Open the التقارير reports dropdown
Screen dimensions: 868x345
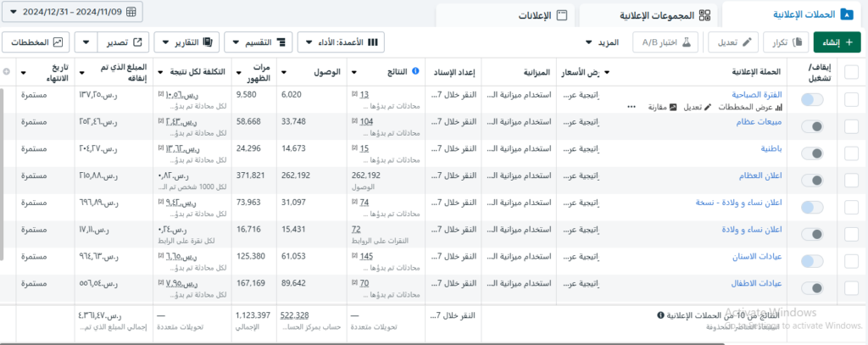pos(186,42)
